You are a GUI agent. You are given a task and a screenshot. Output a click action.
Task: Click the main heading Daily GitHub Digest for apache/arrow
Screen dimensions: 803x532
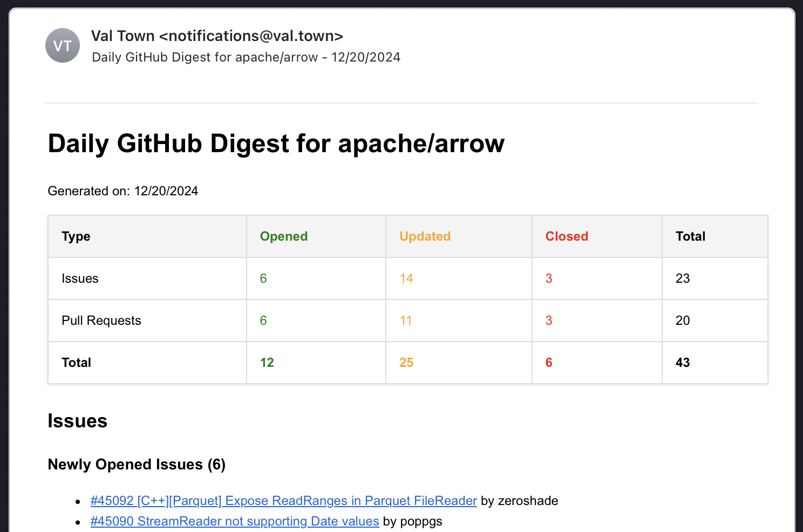276,144
